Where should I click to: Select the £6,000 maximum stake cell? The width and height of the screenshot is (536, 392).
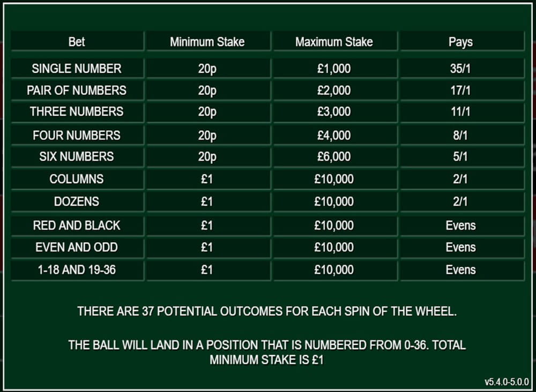click(334, 157)
